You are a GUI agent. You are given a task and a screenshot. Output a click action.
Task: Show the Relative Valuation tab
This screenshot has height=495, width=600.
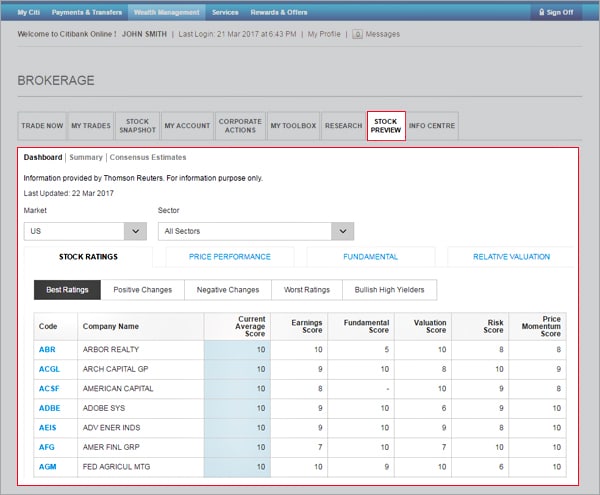tap(511, 257)
